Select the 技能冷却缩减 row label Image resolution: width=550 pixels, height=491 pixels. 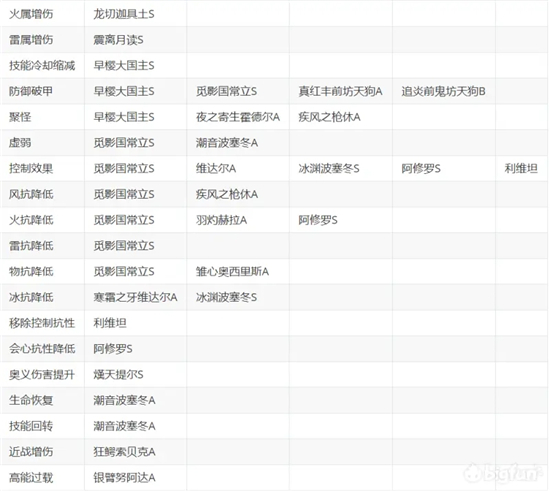[x=42, y=66]
